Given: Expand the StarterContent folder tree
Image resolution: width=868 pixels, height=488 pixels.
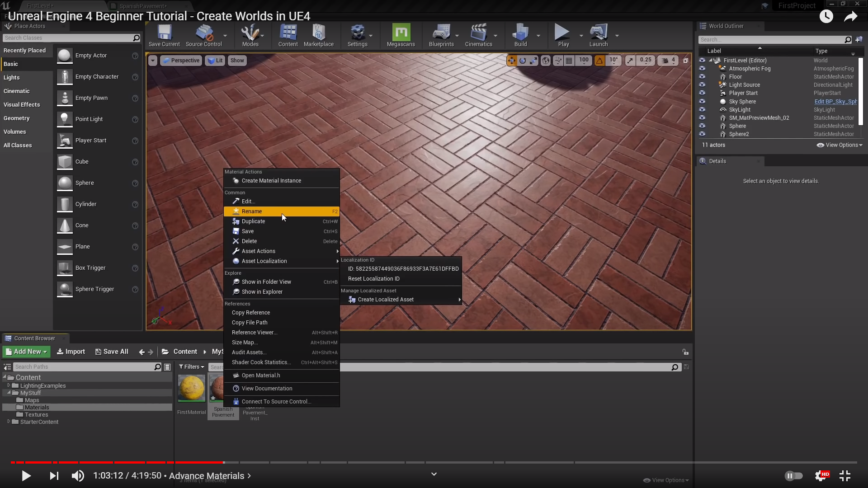Looking at the screenshot, I should (9, 422).
